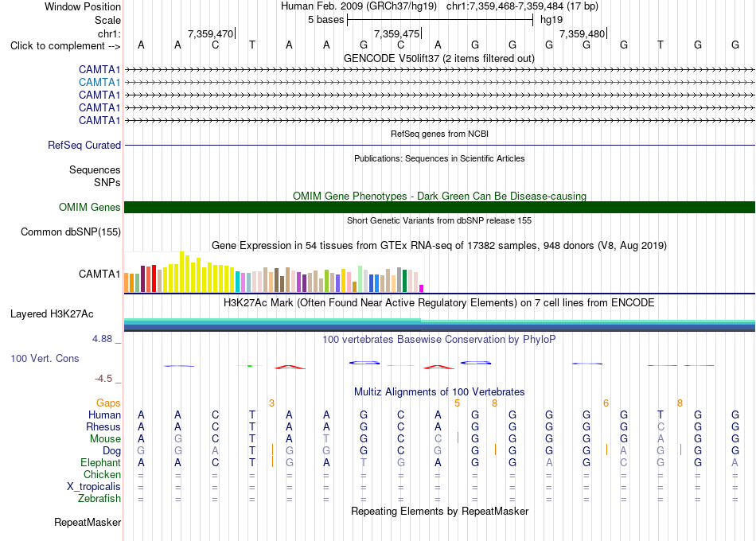Click the Sequences track label
The image size is (756, 541).
[x=95, y=169]
